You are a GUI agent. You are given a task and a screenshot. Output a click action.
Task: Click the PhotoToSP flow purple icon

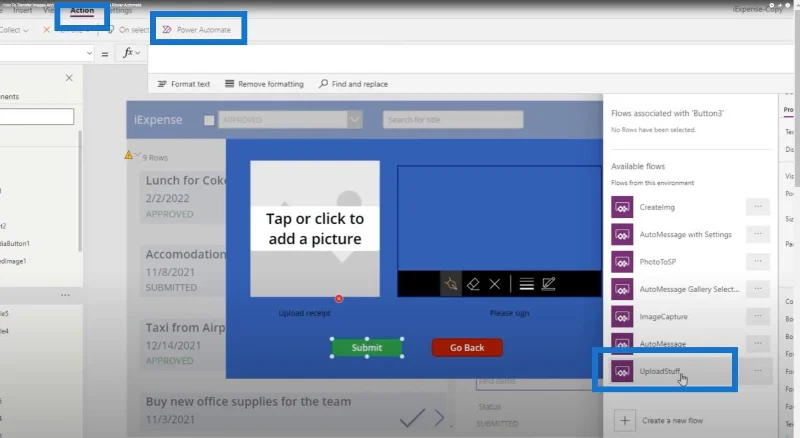click(x=622, y=262)
